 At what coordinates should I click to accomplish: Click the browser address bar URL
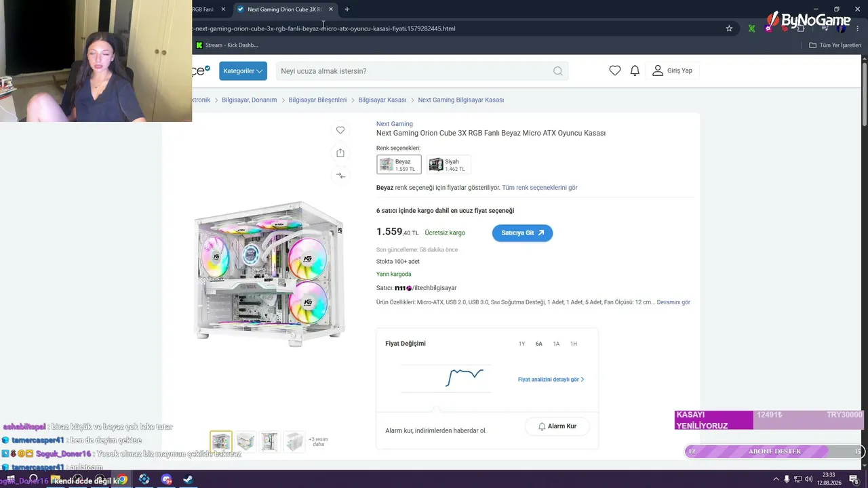324,28
